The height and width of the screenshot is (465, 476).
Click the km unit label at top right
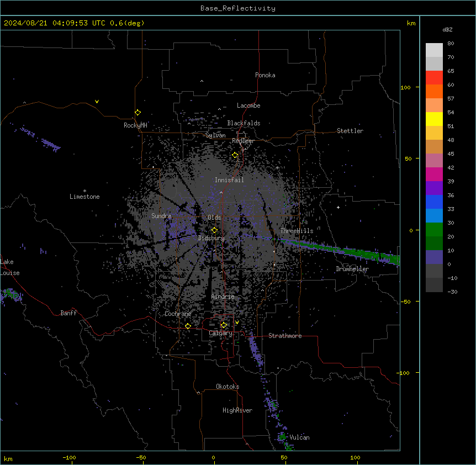click(411, 23)
